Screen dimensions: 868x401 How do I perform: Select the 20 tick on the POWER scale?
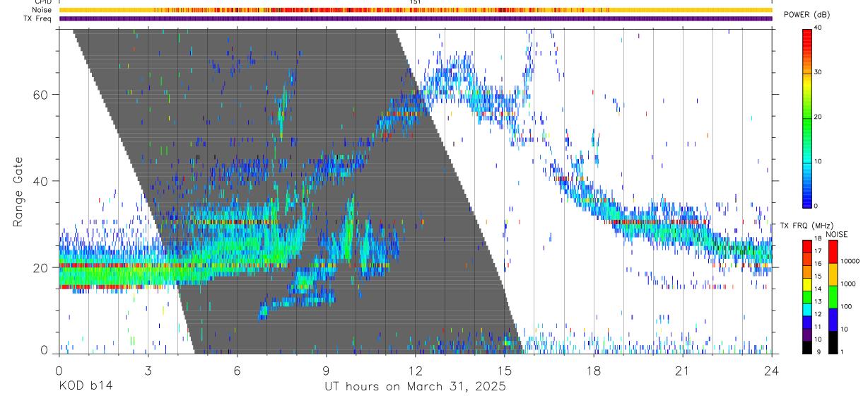coord(819,117)
